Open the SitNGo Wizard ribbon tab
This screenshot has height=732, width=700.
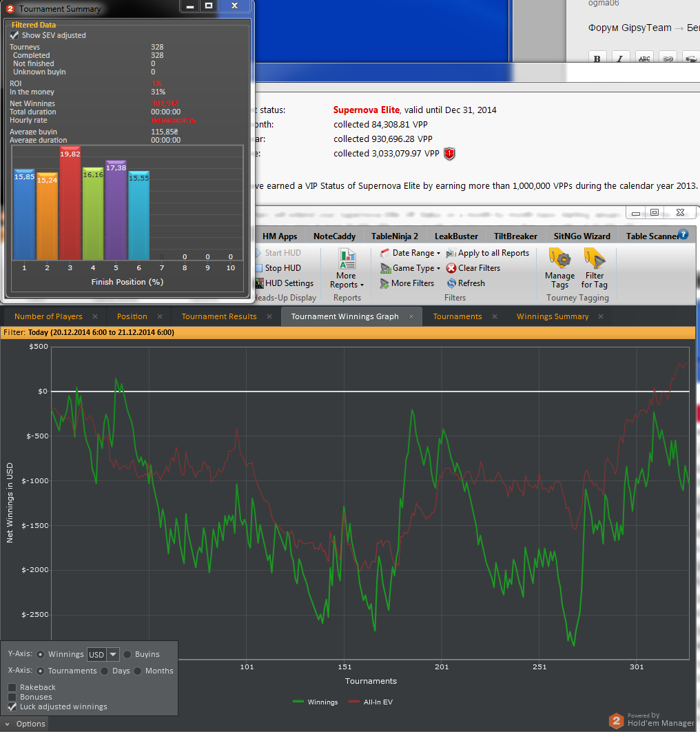581,236
